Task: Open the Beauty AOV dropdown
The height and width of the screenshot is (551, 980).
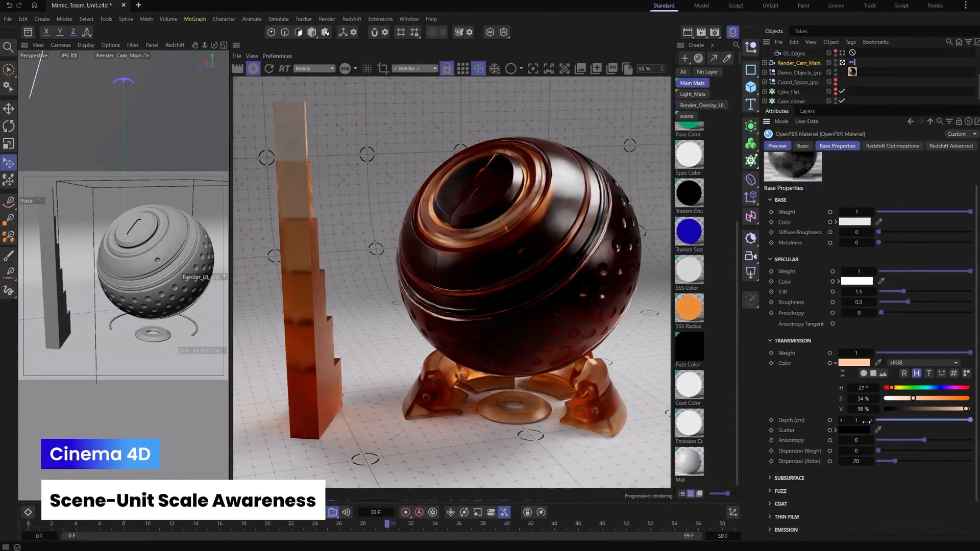Action: (314, 68)
